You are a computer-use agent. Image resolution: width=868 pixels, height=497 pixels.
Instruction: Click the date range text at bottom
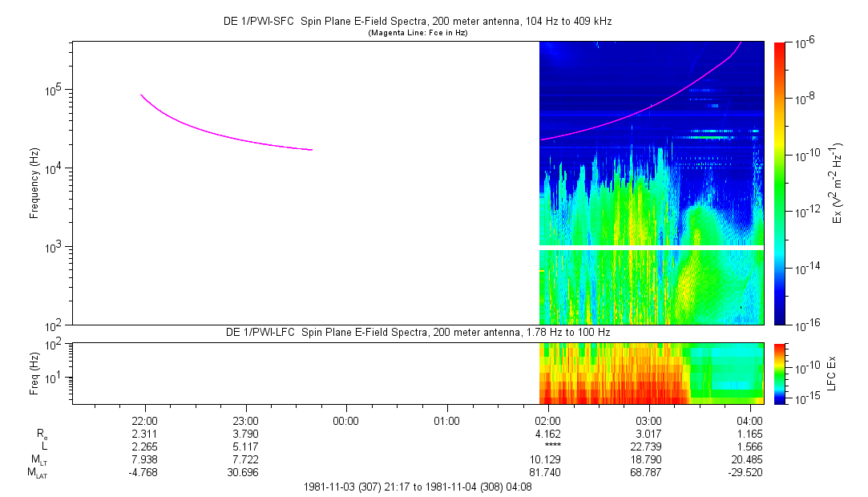pyautogui.click(x=417, y=487)
